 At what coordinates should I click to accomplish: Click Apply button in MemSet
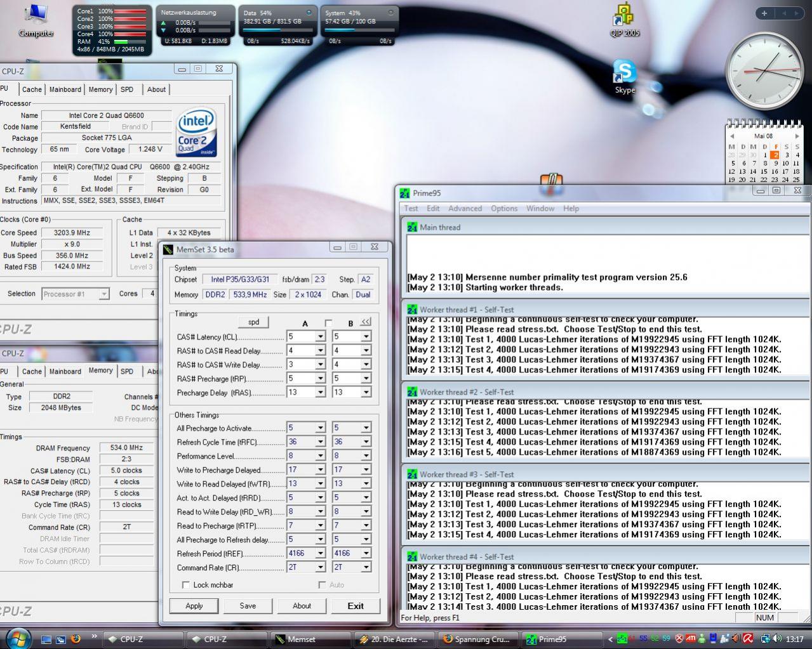tap(194, 606)
